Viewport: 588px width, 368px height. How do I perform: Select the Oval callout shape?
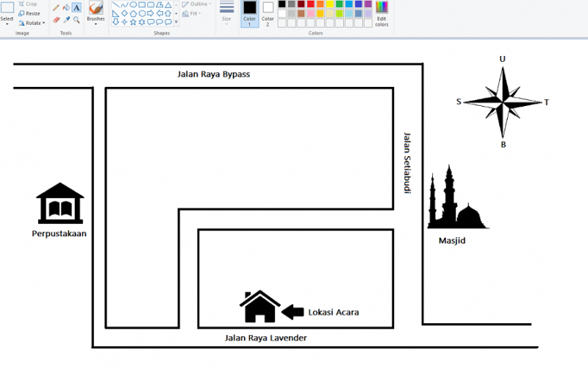pos(159,22)
